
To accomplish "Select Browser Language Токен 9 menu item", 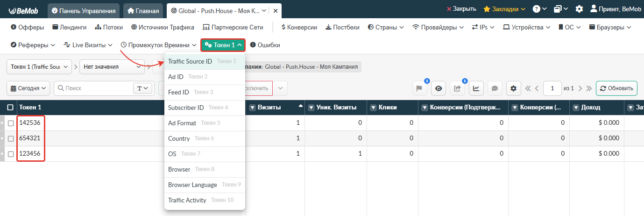I will tap(205, 185).
